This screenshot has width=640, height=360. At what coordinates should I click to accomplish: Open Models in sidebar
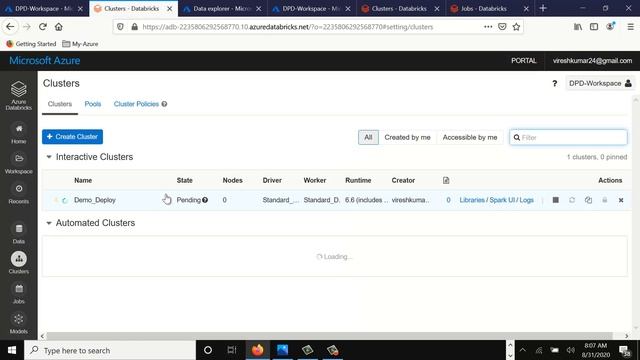click(18, 324)
